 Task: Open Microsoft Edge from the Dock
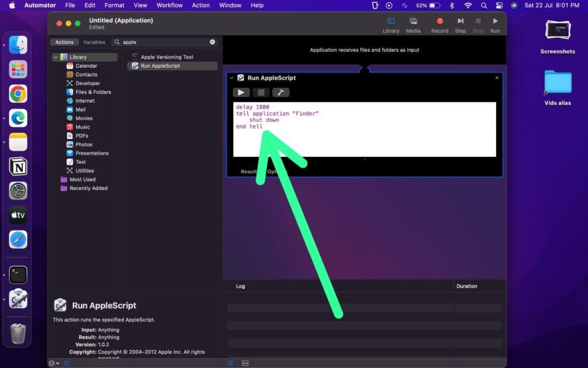coord(18,118)
